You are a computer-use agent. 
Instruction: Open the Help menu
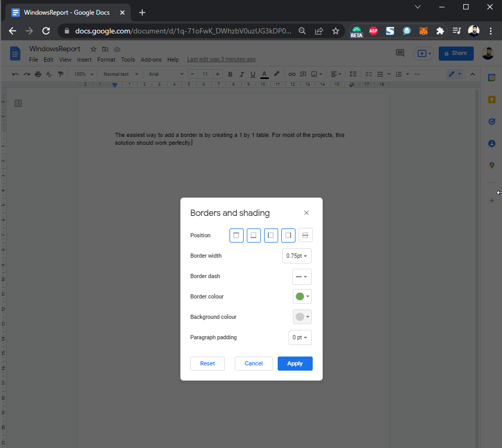click(173, 60)
